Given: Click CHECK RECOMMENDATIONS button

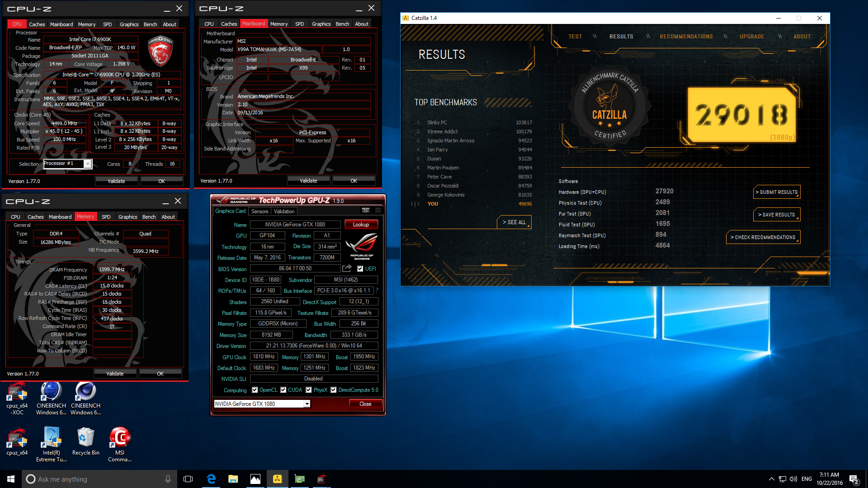Looking at the screenshot, I should pos(763,237).
